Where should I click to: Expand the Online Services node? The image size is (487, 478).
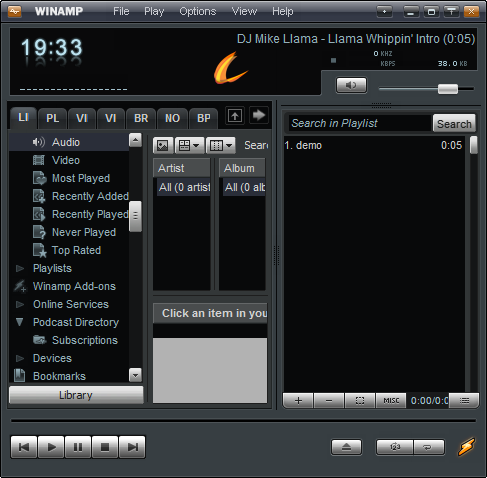pyautogui.click(x=20, y=304)
